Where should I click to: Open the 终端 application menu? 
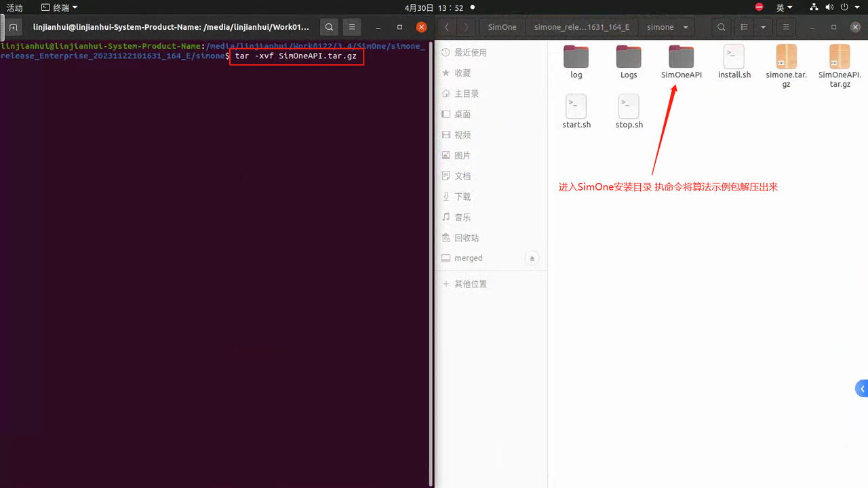[59, 8]
